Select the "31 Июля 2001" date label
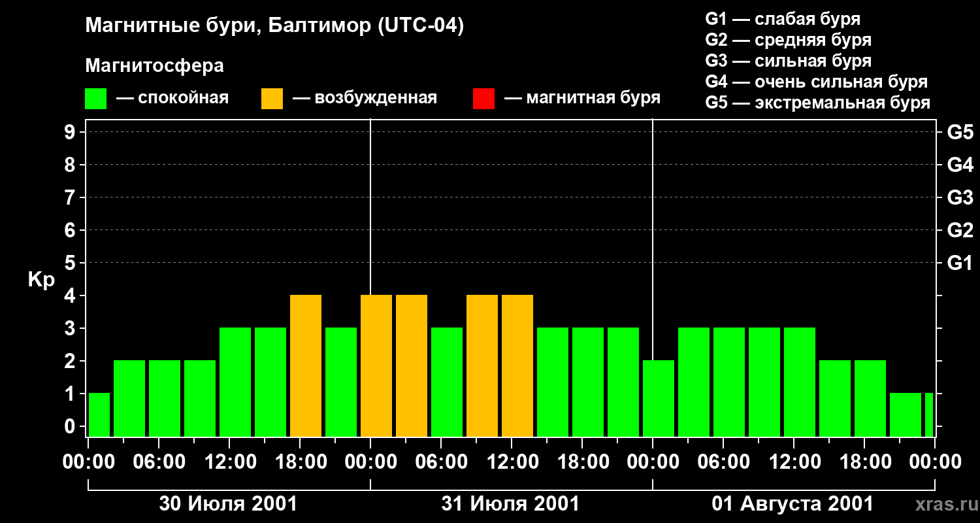This screenshot has width=980, height=523. [x=510, y=504]
